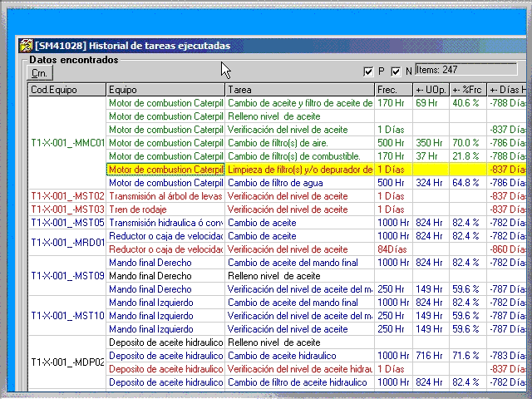Select Transmisión al árbol de levas cell

point(165,196)
